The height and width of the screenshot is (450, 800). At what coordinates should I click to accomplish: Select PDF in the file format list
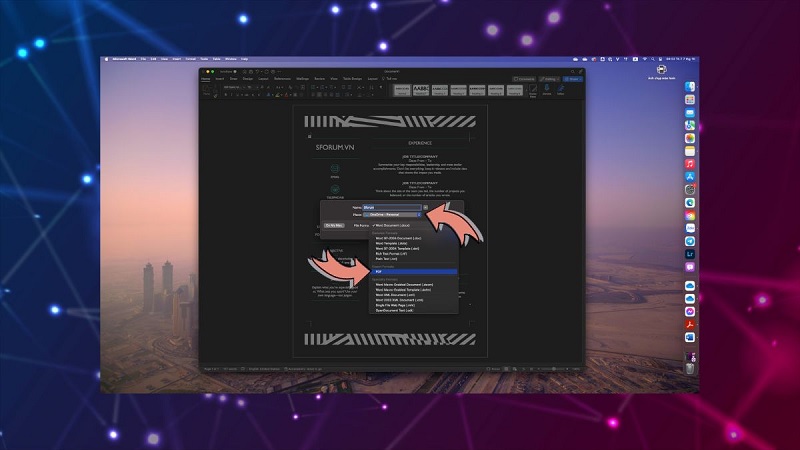381,271
